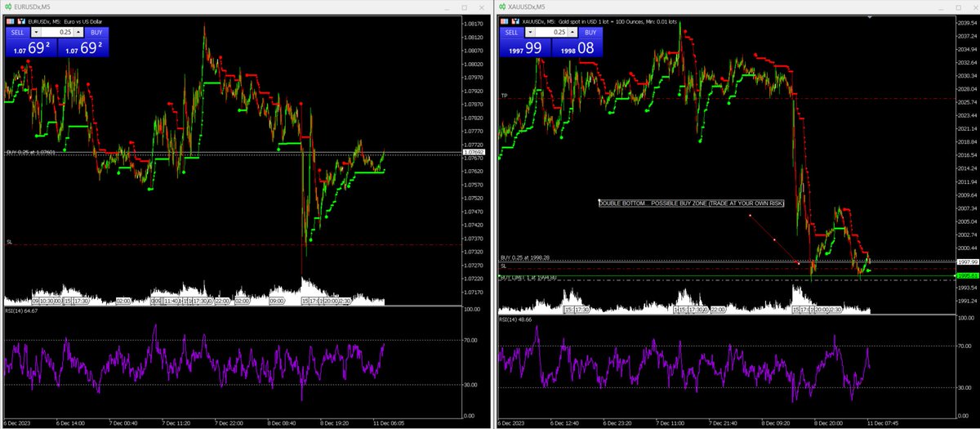Click the '6 Dec 2023' time label on EURUSD
Image resolution: width=980 pixels, height=429 pixels.
[19, 424]
